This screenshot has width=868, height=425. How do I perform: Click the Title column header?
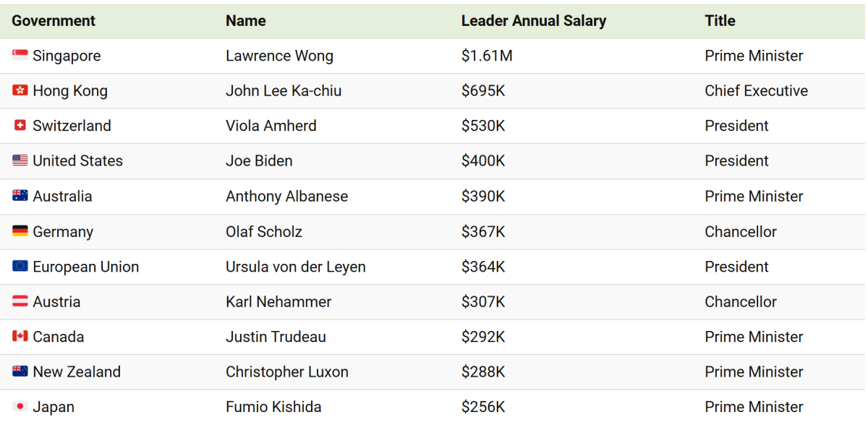tap(720, 21)
